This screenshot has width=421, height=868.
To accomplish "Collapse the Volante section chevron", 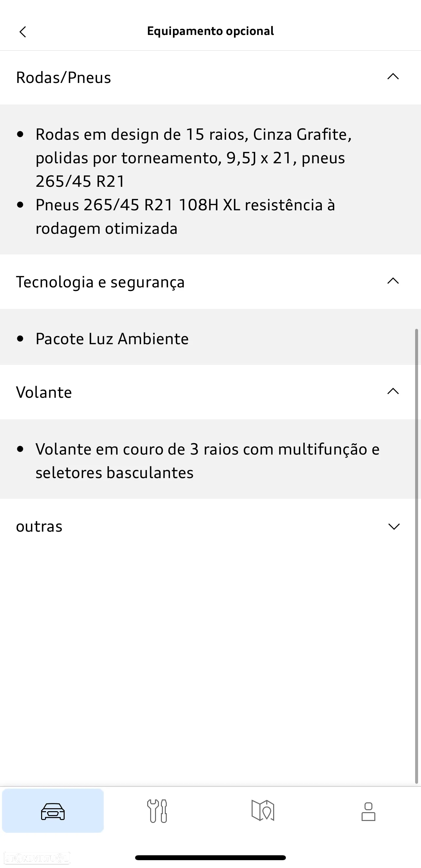I will [393, 392].
